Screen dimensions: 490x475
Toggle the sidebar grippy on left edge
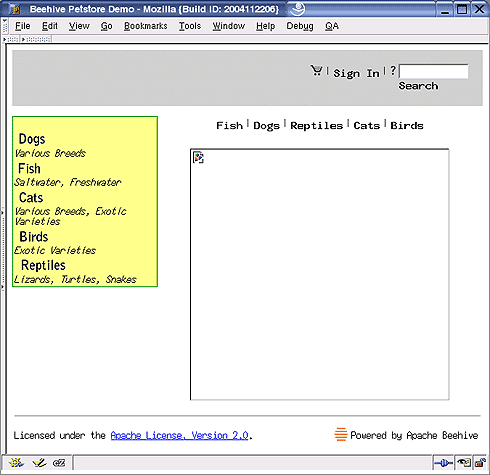(x=2, y=249)
